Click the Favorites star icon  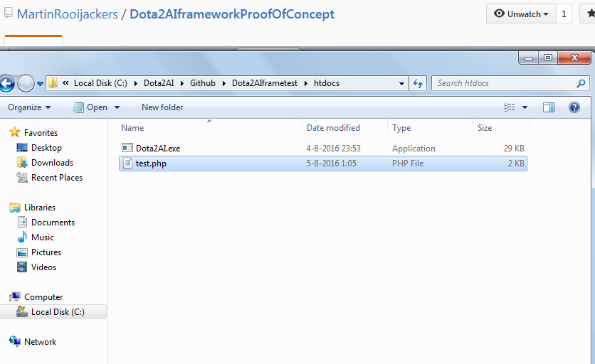14,132
